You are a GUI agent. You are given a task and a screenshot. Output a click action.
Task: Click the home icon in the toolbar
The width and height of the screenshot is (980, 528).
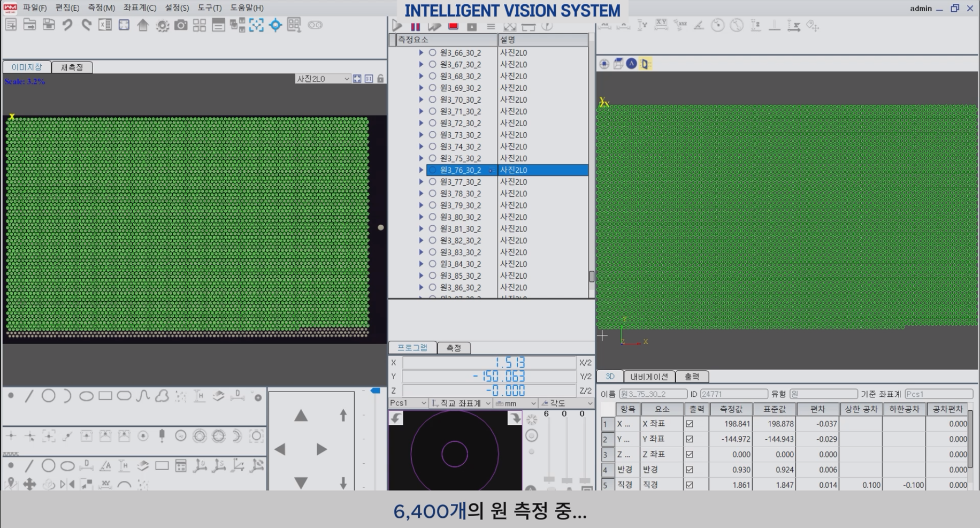tap(143, 25)
